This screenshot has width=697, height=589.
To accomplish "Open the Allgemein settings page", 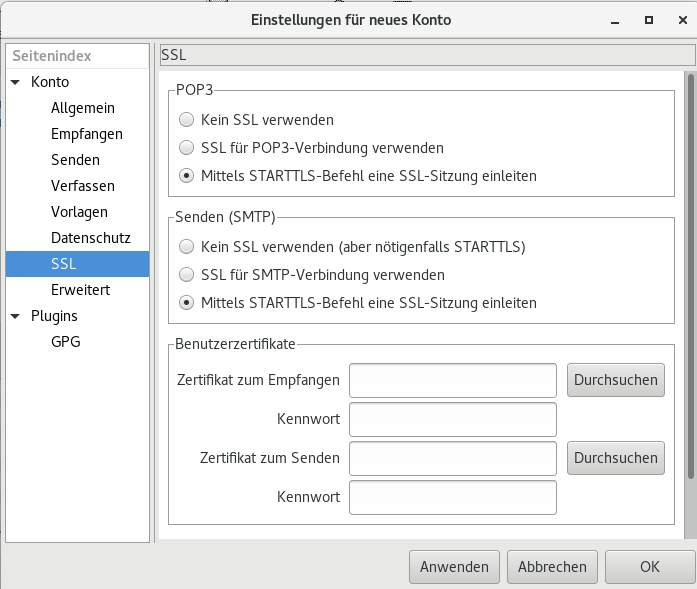I will point(83,108).
